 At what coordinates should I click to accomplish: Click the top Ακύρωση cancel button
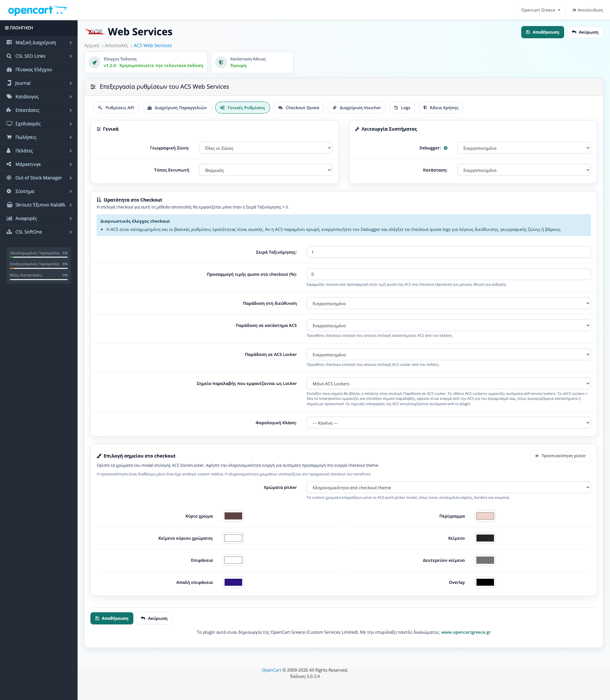(585, 32)
